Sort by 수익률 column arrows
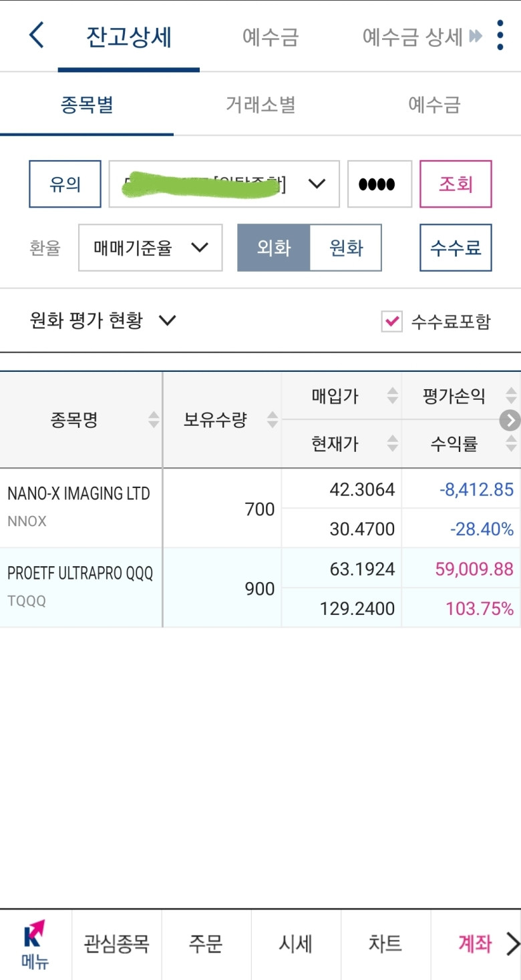This screenshot has height=980, width=521. [512, 443]
